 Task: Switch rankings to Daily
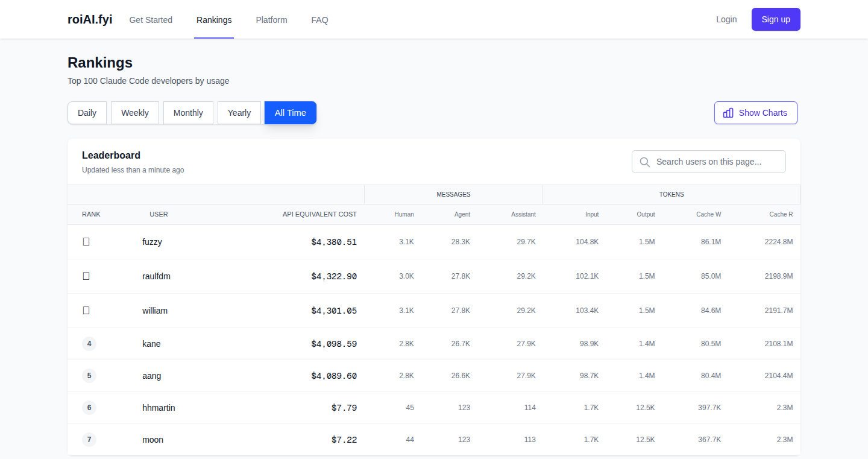coord(87,113)
